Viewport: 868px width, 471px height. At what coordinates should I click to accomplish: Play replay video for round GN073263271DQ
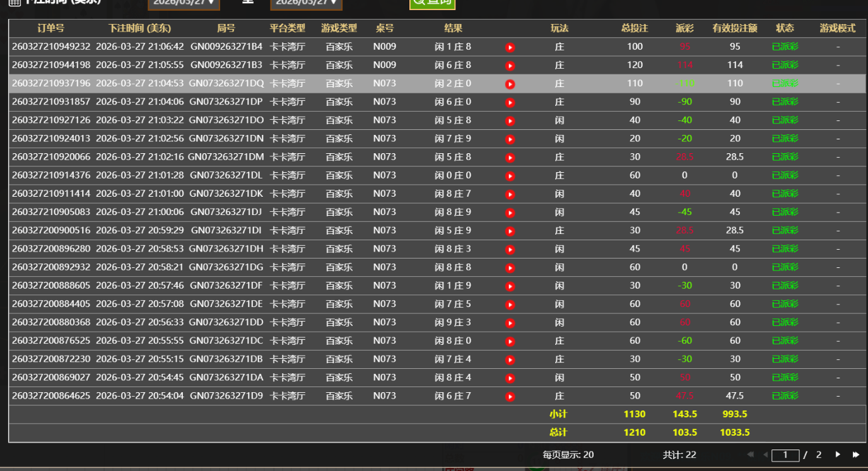[510, 84]
